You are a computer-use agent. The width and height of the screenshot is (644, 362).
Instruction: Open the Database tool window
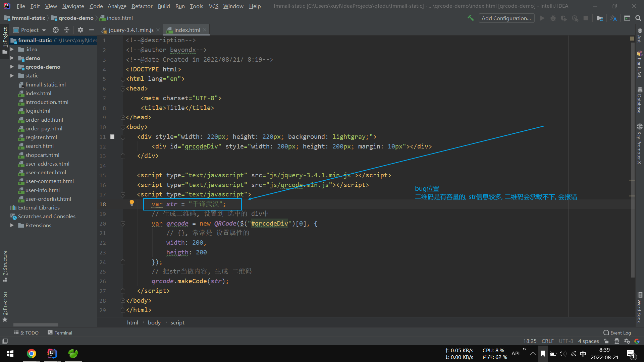(639, 100)
